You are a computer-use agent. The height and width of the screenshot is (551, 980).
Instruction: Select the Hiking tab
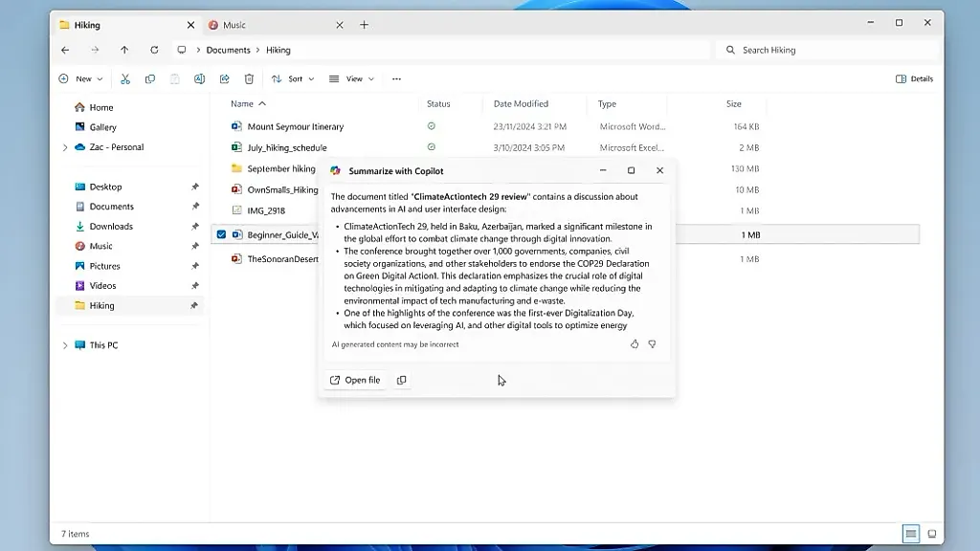127,25
